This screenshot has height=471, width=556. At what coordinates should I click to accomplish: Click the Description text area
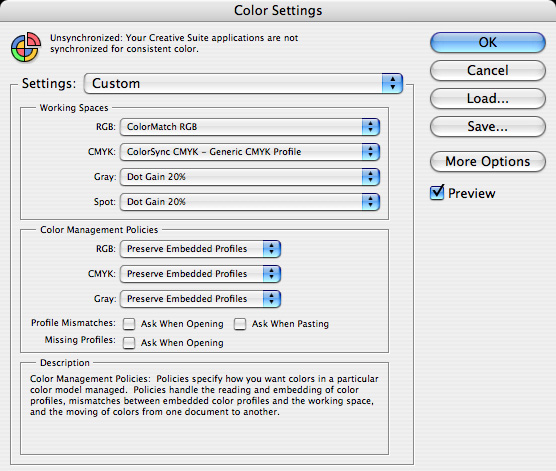[205, 411]
